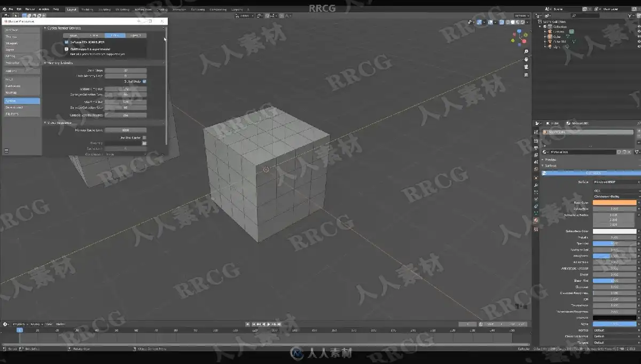Switch to the Modeling workspace tab
The image size is (641, 364).
87,9
